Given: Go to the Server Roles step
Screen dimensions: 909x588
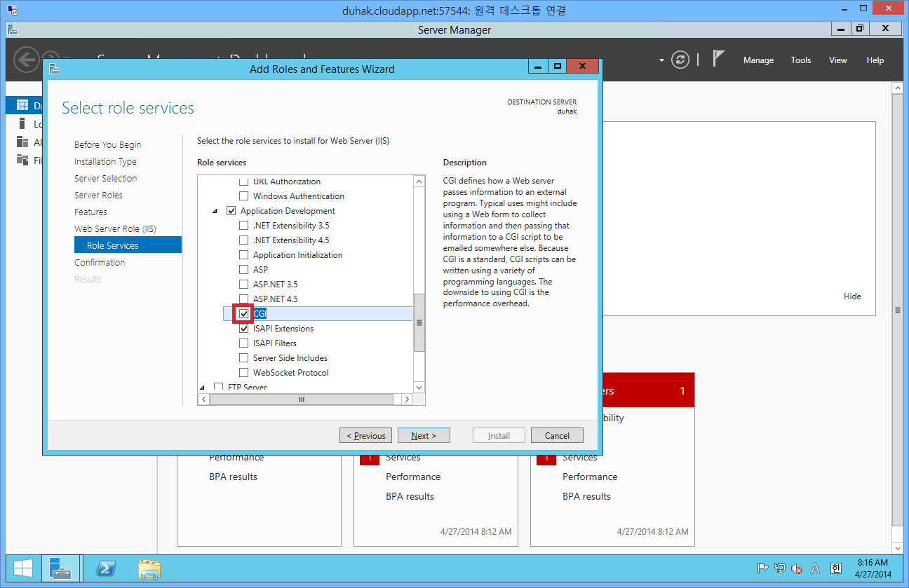Looking at the screenshot, I should pos(98,196).
